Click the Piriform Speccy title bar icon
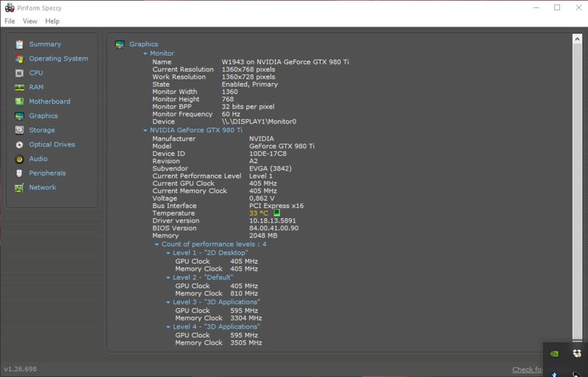Screen dimensions: 588x377 10,7
